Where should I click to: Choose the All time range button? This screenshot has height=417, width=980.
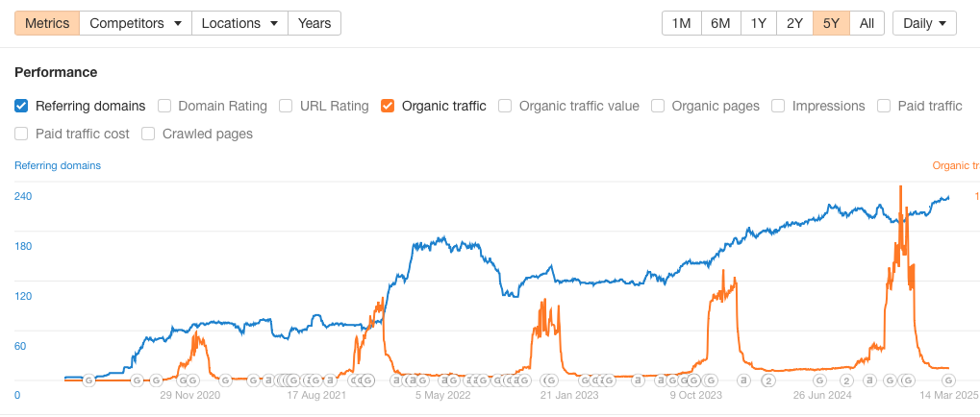click(x=867, y=23)
